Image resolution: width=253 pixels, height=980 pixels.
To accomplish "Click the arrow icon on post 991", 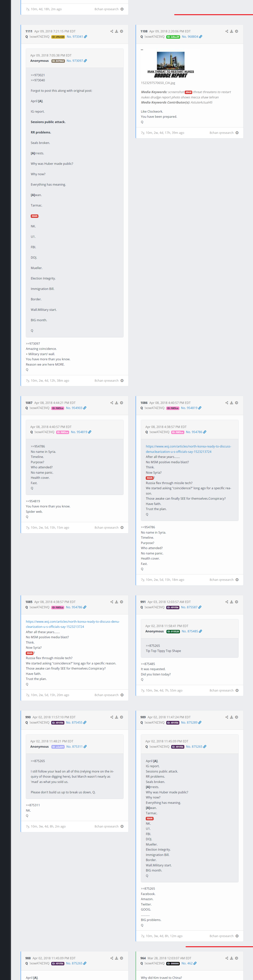I will (237, 602).
